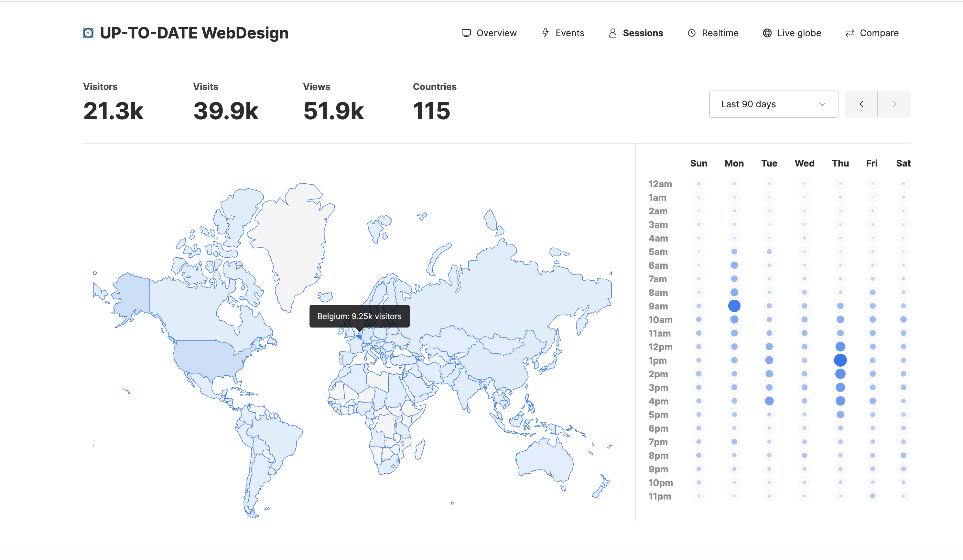
Task: Click the Mon column header
Action: pyautogui.click(x=734, y=164)
